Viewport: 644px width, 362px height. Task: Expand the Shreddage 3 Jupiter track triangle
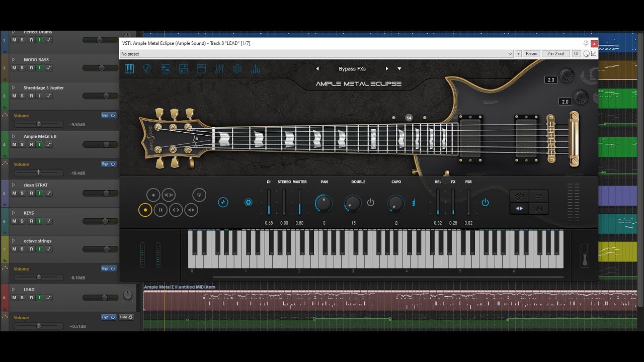[14, 87]
